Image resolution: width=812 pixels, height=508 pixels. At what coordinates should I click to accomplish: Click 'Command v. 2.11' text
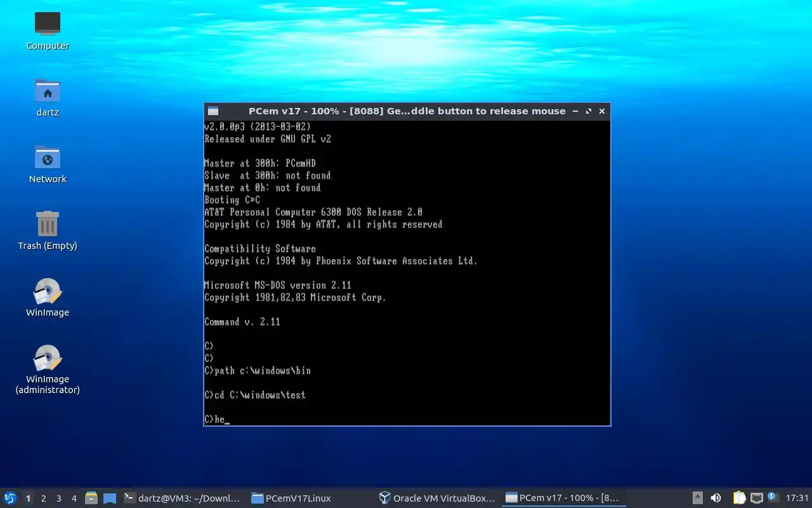pyautogui.click(x=242, y=322)
